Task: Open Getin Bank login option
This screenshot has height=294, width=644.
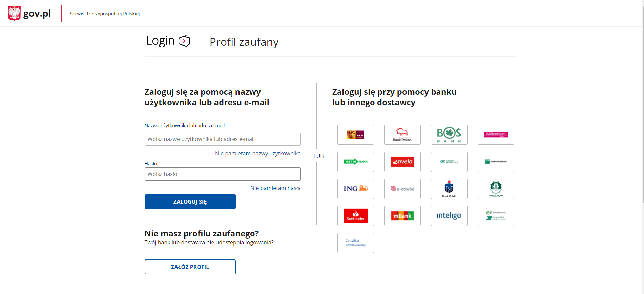Action: pyautogui.click(x=355, y=162)
